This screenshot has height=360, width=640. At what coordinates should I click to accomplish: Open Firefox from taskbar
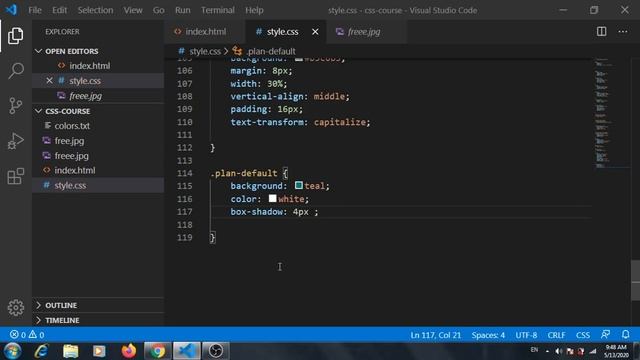point(129,351)
